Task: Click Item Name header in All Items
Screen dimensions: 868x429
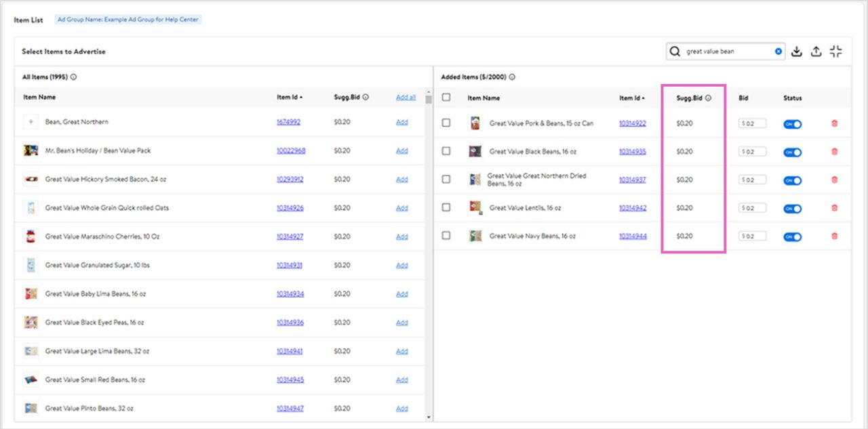Action: click(39, 97)
